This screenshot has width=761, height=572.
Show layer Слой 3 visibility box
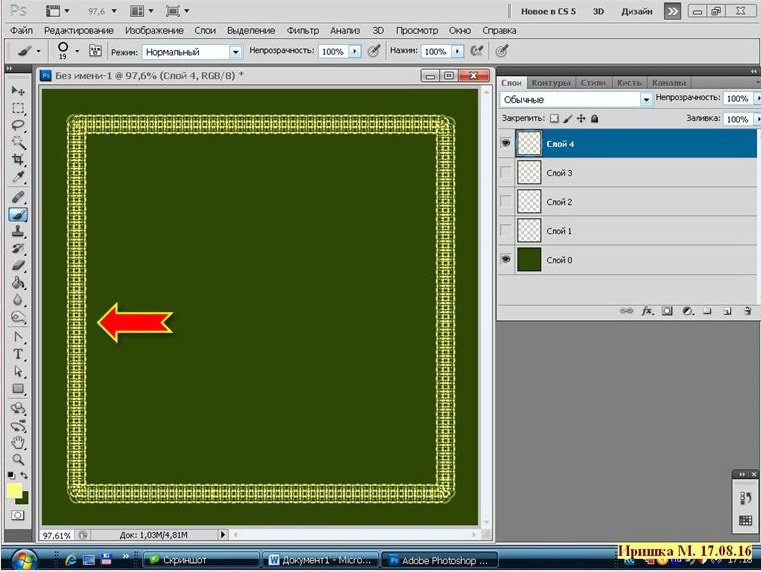[x=505, y=173]
